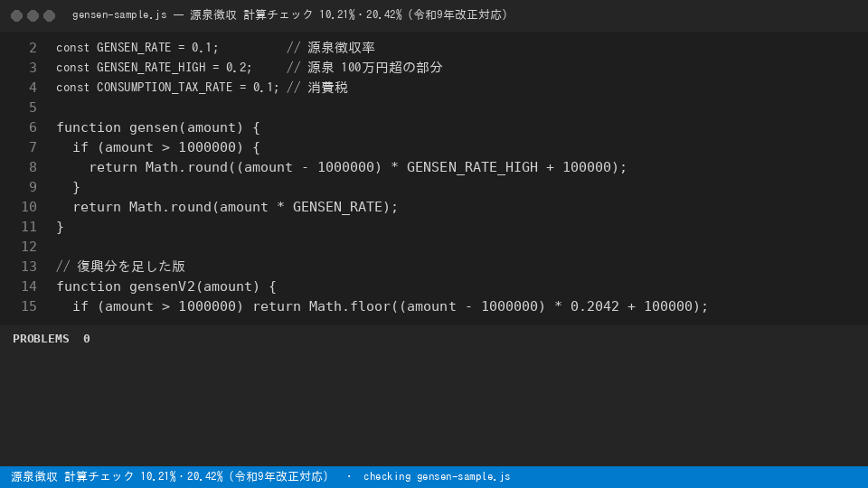Click the '// 消費税' comment
This screenshot has width=868, height=488.
[317, 88]
